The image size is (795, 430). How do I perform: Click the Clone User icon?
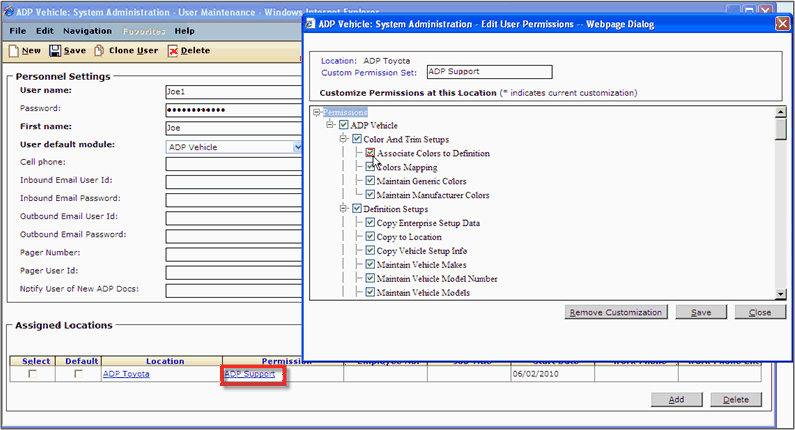click(x=99, y=50)
